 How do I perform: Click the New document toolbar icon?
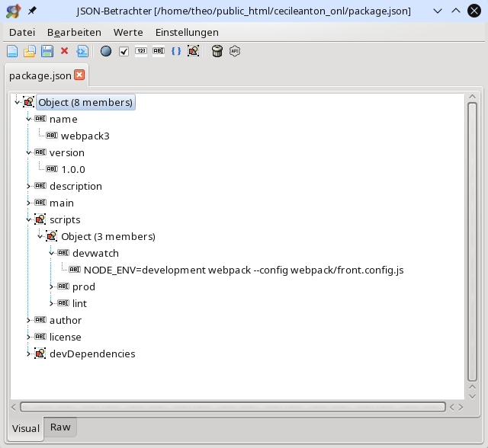[12, 51]
